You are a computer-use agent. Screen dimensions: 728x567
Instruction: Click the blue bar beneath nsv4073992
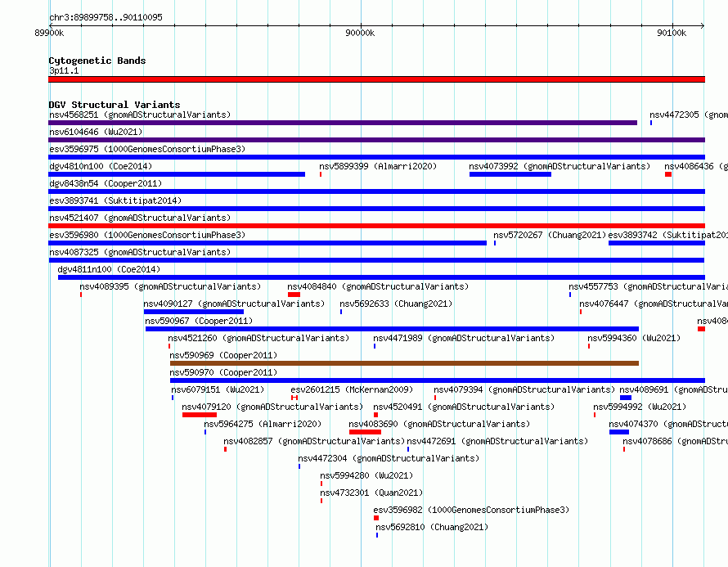510,174
